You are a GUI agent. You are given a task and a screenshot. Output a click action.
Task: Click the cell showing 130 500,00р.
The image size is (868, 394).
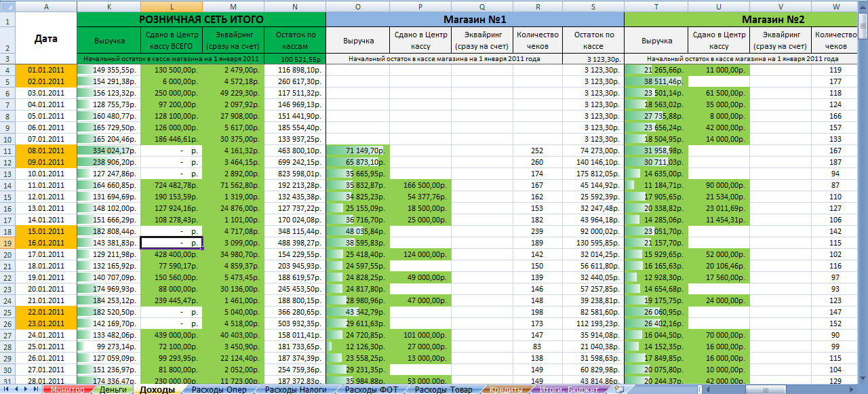tap(171, 71)
